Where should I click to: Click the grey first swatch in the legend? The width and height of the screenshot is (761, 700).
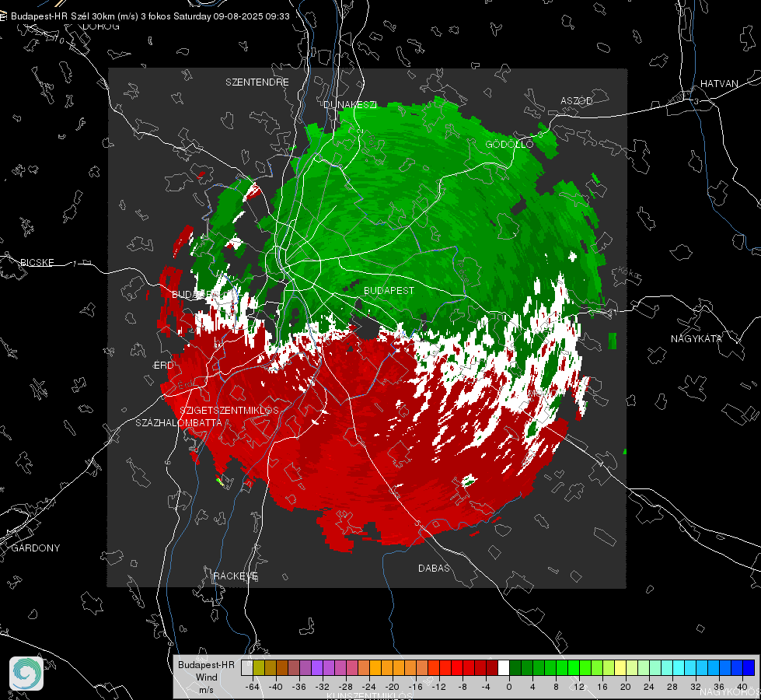coord(247,668)
